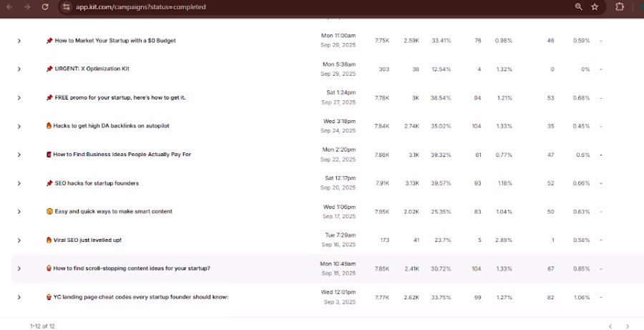This screenshot has width=644, height=330.
Task: Open the browser extensions puzzle icon
Action: (x=619, y=6)
